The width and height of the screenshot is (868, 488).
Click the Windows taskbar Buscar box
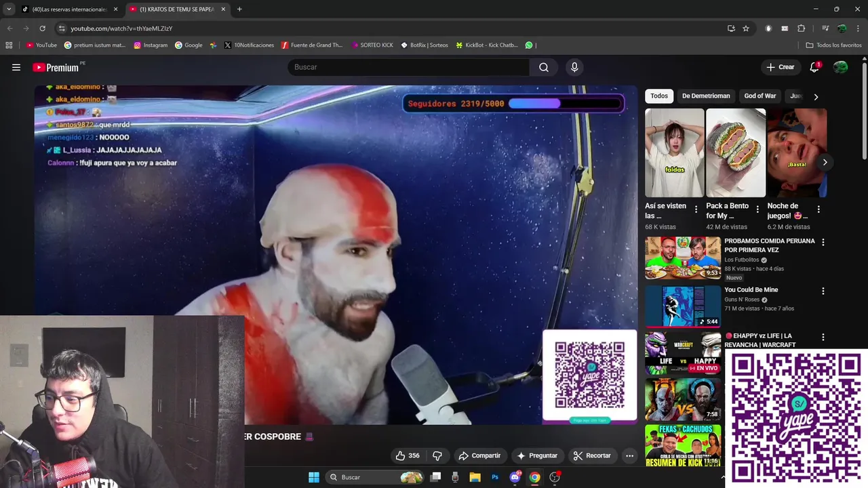coord(375,477)
